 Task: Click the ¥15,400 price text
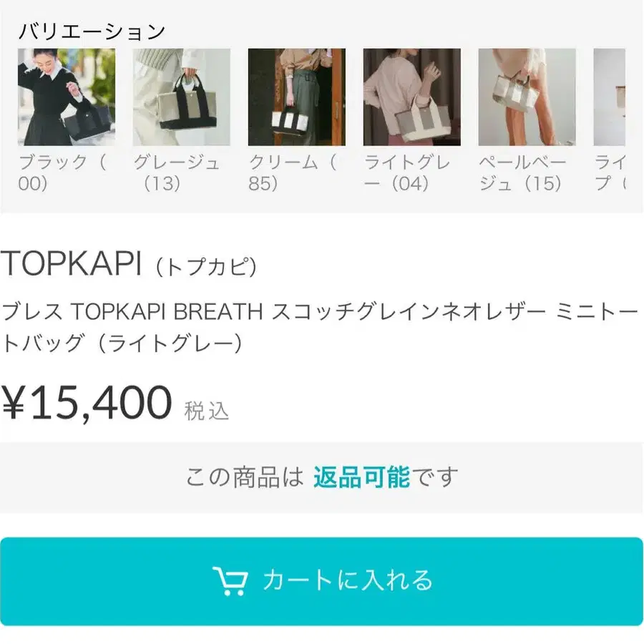click(x=86, y=403)
